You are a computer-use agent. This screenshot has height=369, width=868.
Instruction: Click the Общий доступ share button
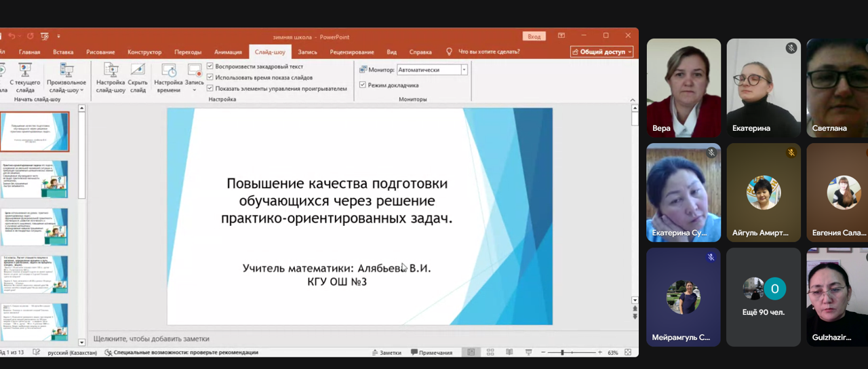click(x=602, y=52)
